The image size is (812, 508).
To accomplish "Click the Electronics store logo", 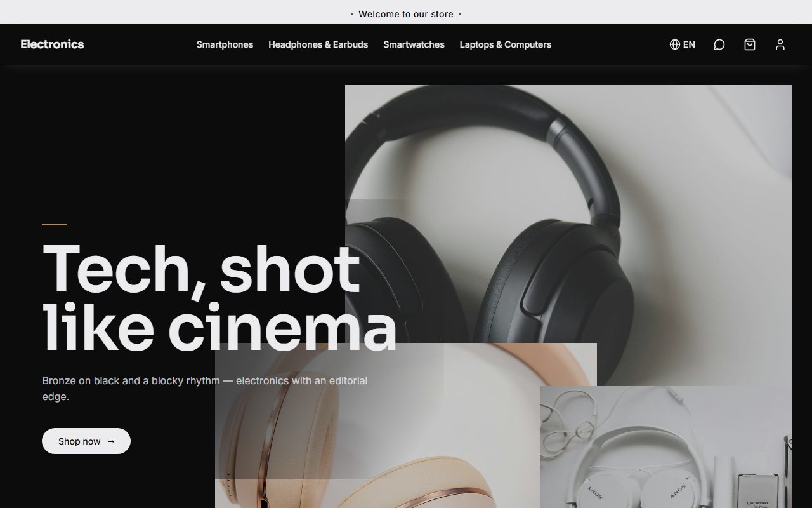I will (x=52, y=44).
